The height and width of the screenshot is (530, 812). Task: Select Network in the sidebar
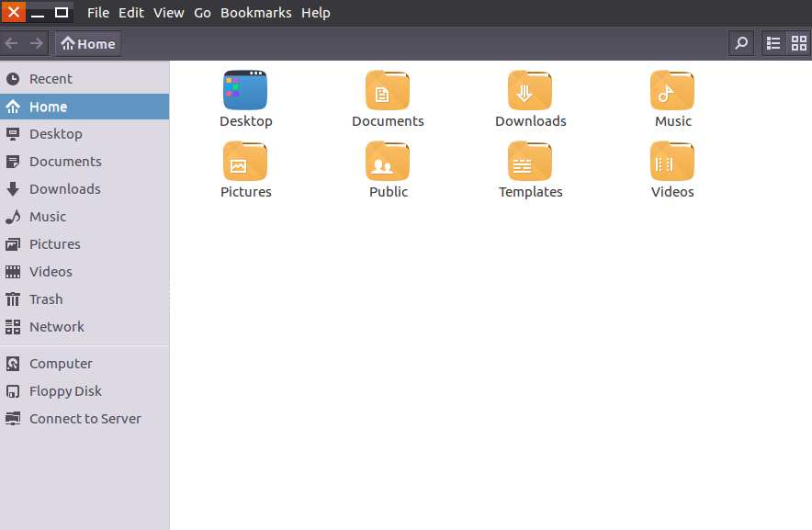click(x=57, y=326)
